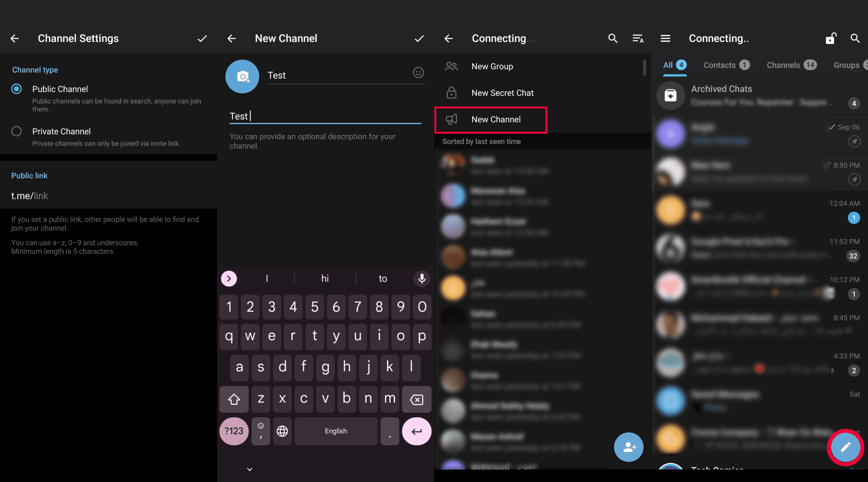The height and width of the screenshot is (482, 868).
Task: Select Public Channel radio button
Action: (17, 89)
